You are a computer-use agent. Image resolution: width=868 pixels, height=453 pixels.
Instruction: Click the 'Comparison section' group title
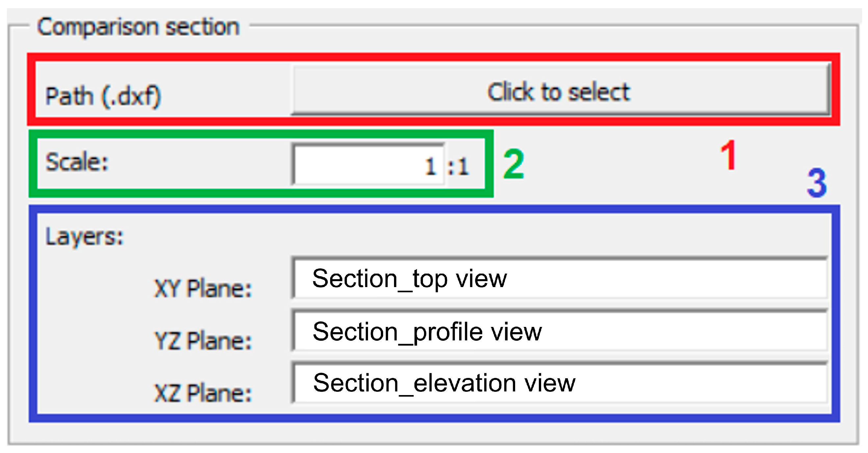tap(138, 27)
